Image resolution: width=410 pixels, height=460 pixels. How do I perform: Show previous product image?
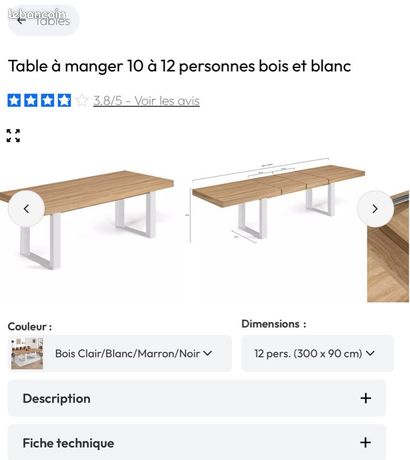(x=26, y=209)
